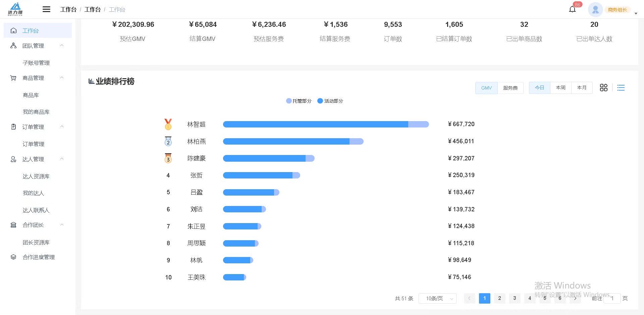Viewport: 644px width, 315px height.
Task: Click the 共 51 条 total count
Action: [x=404, y=298]
